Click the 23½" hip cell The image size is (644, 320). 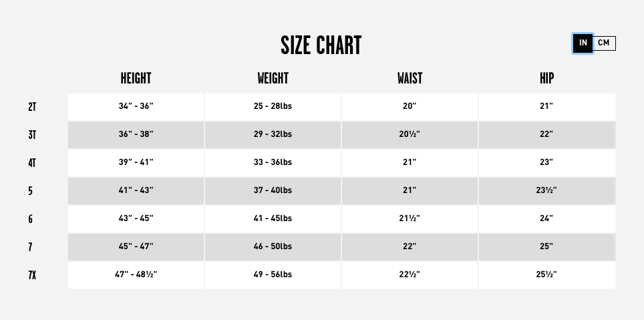point(546,191)
